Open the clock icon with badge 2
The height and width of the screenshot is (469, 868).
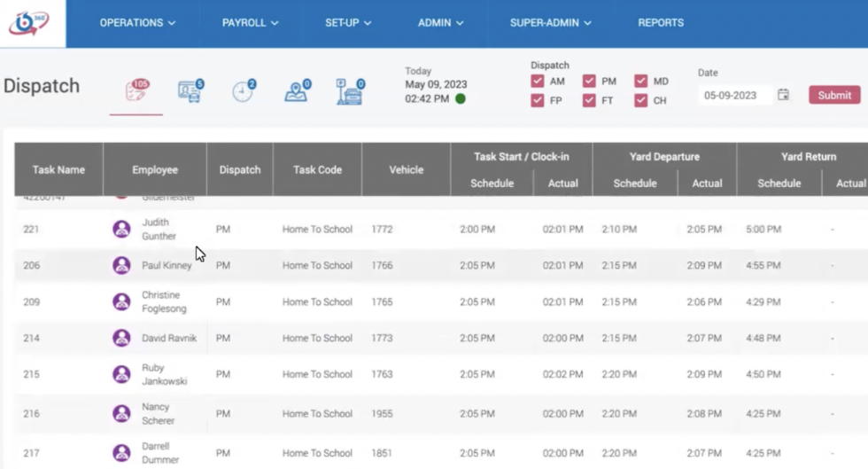click(243, 91)
